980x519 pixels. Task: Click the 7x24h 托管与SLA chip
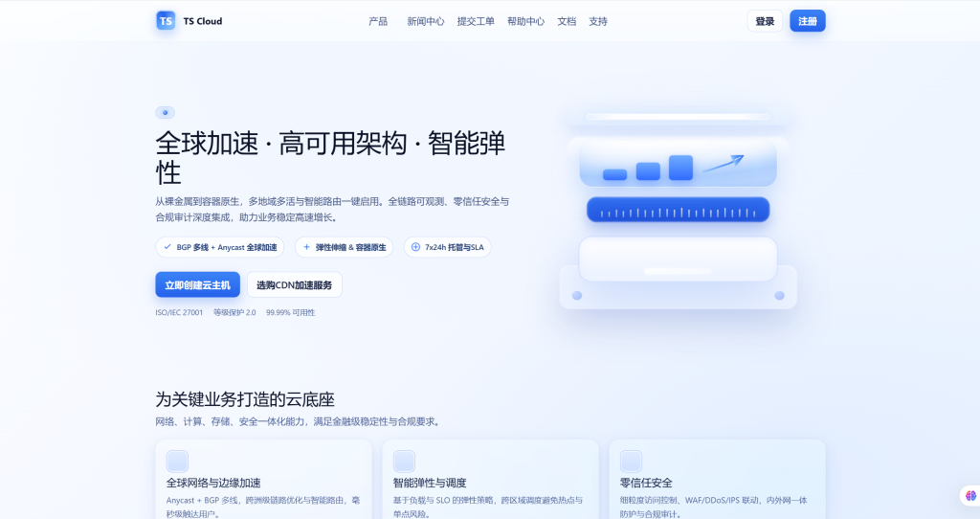click(x=448, y=247)
